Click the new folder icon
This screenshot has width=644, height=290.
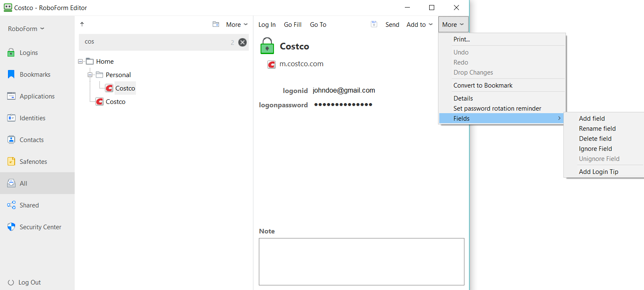point(216,24)
